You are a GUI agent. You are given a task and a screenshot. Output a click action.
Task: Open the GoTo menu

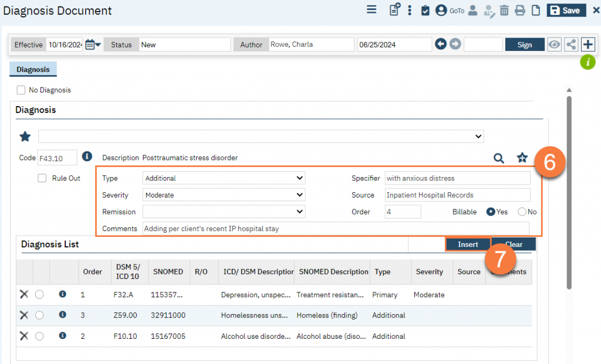pyautogui.click(x=457, y=11)
